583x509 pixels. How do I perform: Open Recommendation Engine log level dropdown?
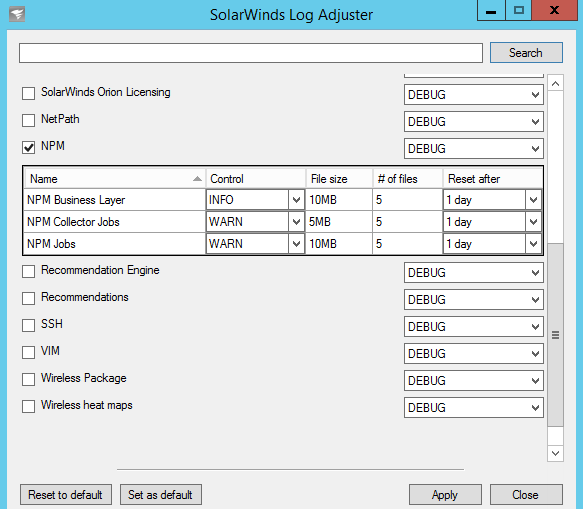(x=474, y=273)
